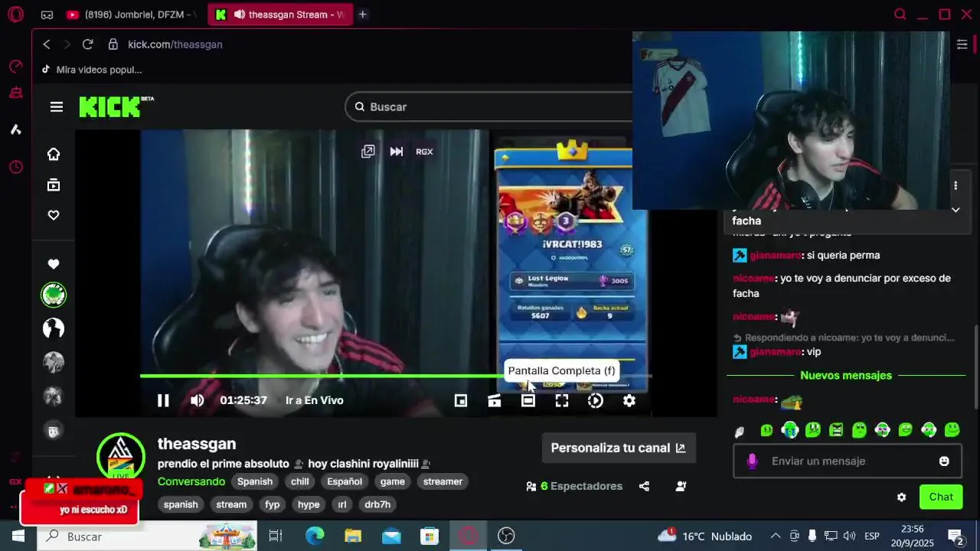Screen dimensions: 980x551
Task: Click the 'drb7h' tag
Action: [x=377, y=504]
